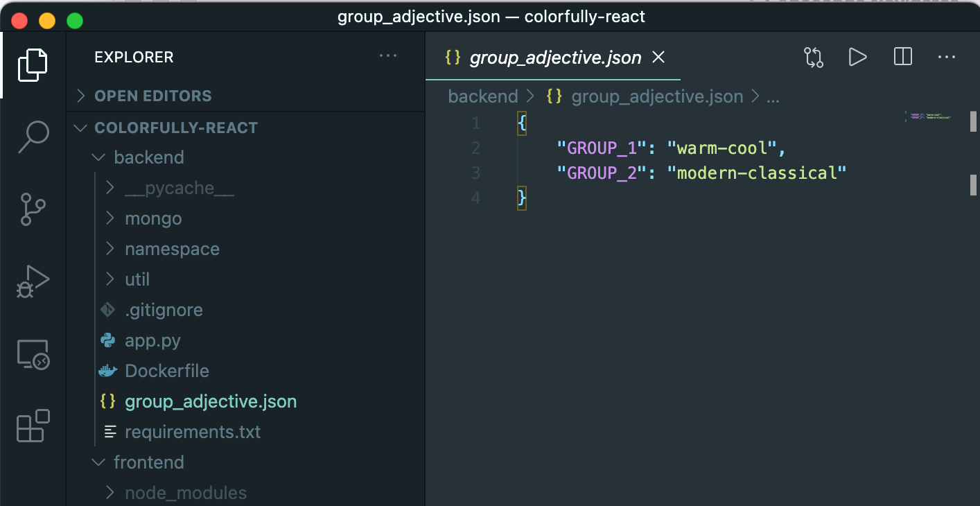Click the breadcrumb trailing ellipsis
The image size is (980, 506).
772,98
